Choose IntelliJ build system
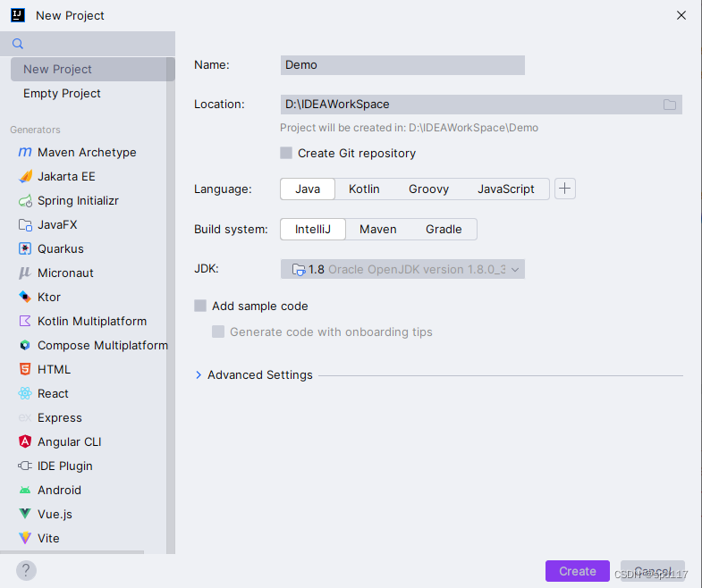Image resolution: width=702 pixels, height=588 pixels. point(313,229)
